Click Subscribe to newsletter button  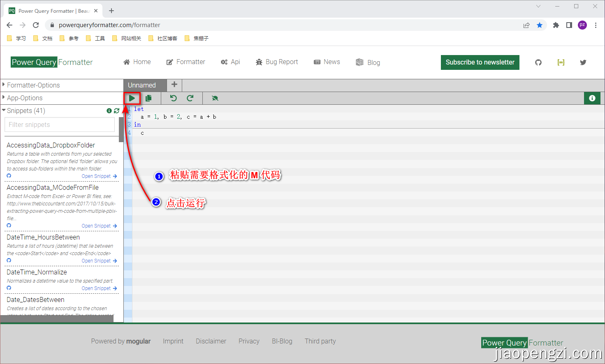click(x=480, y=62)
